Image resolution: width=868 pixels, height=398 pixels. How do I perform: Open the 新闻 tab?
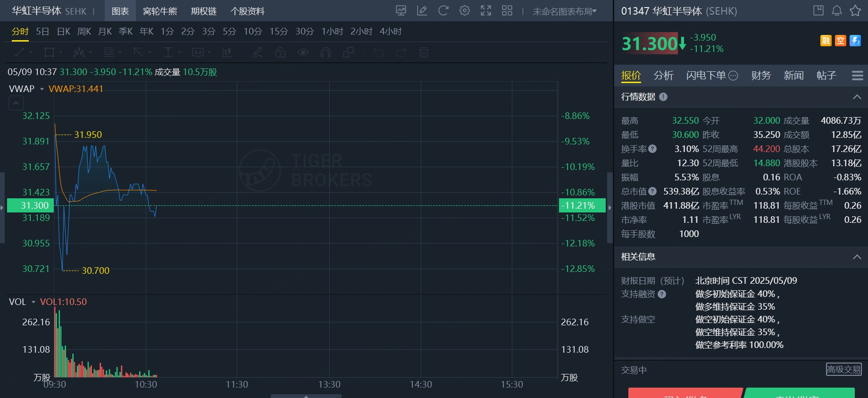point(793,76)
